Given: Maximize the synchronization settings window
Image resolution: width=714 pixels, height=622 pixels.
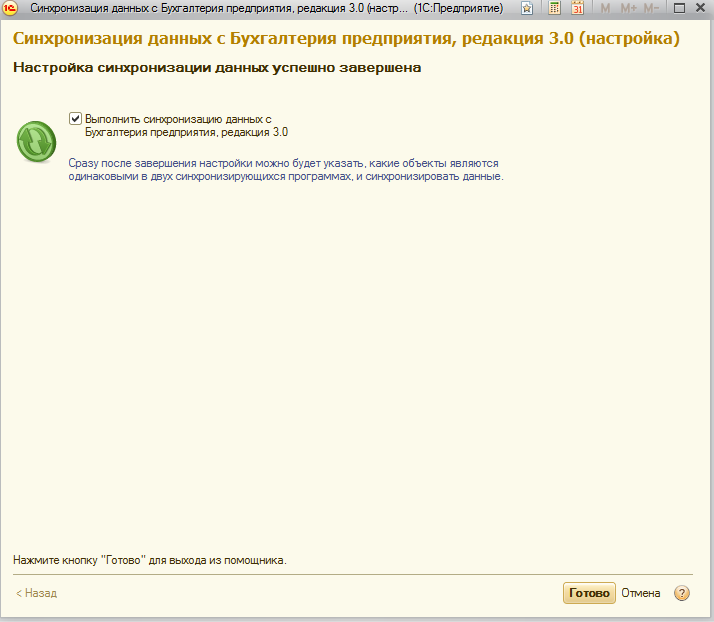Looking at the screenshot, I should pos(679,8).
